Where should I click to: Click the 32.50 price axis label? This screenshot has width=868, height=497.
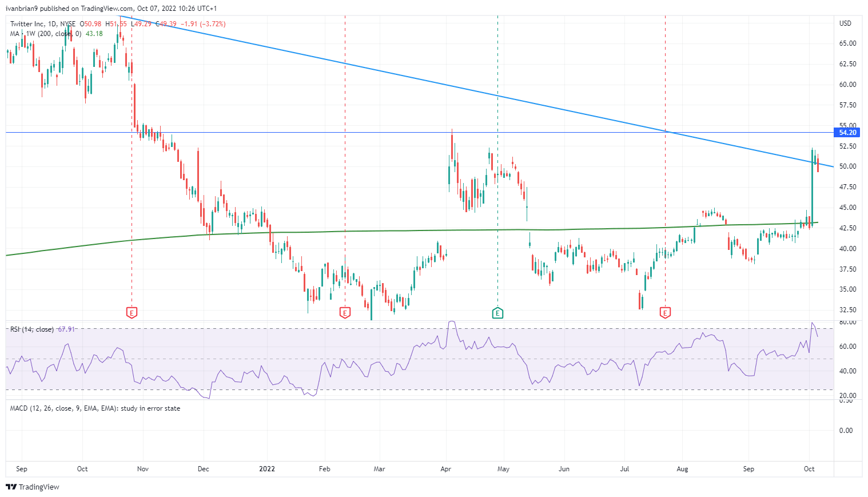[x=847, y=310]
